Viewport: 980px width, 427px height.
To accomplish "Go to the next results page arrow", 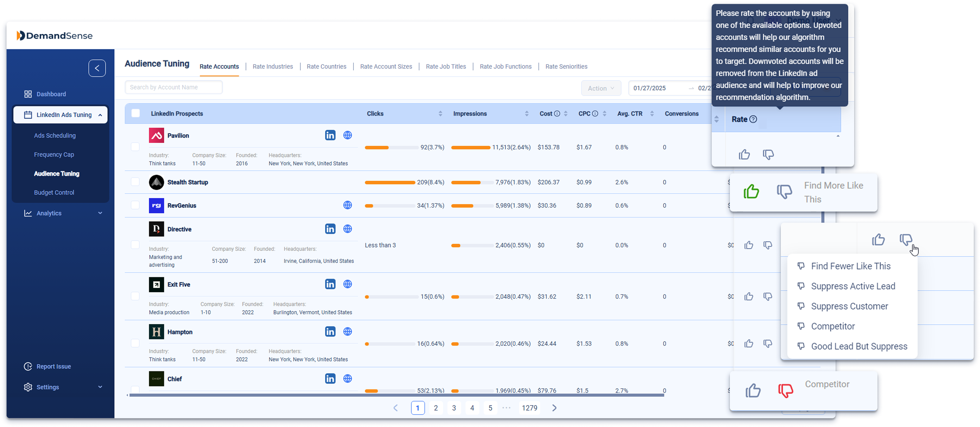I will pyautogui.click(x=554, y=408).
